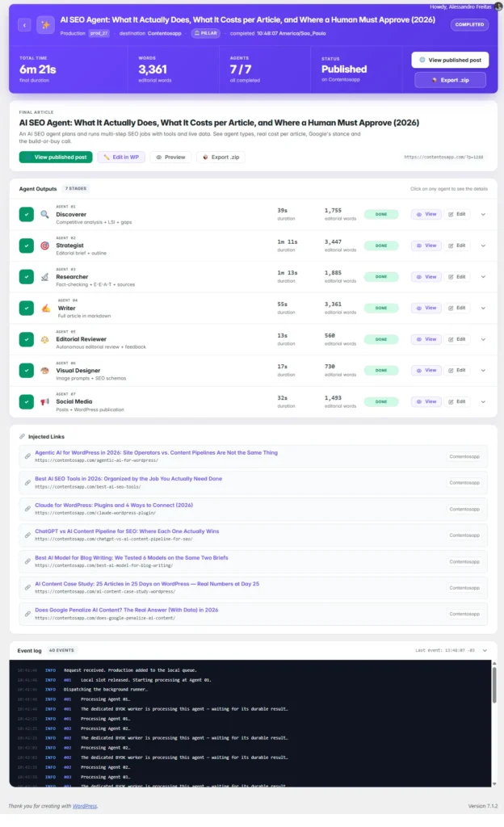Expand the Discoverer agent row chevron
This screenshot has width=504, height=827.
click(483, 215)
